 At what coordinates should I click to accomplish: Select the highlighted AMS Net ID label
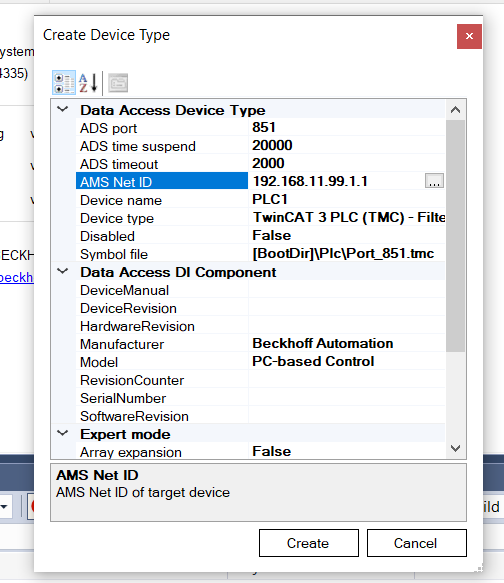click(x=162, y=182)
